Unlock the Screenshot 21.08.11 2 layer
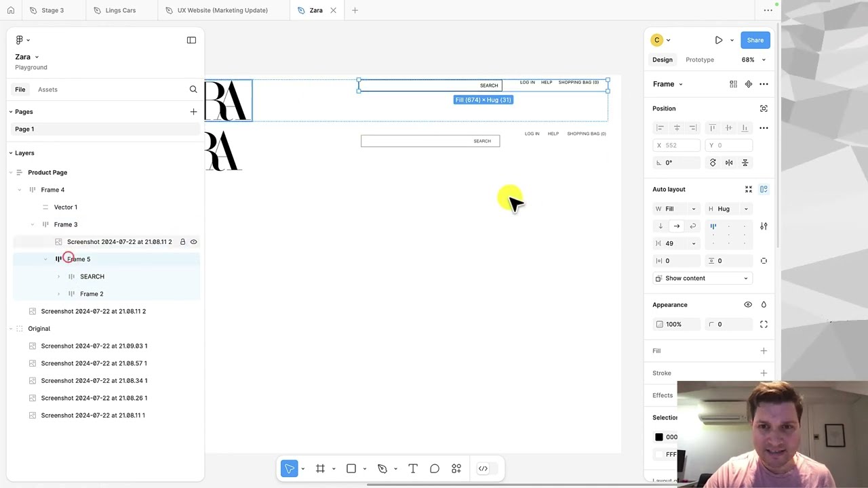 (x=182, y=242)
